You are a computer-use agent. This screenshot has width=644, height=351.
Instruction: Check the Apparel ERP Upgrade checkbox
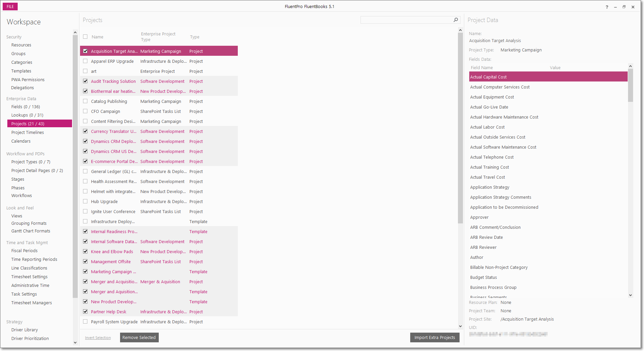tap(85, 61)
